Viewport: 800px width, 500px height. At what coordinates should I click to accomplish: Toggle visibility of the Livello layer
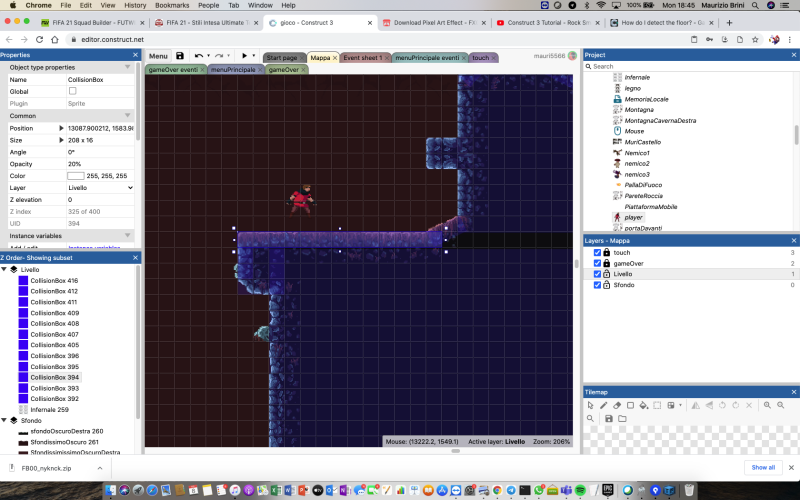597,274
